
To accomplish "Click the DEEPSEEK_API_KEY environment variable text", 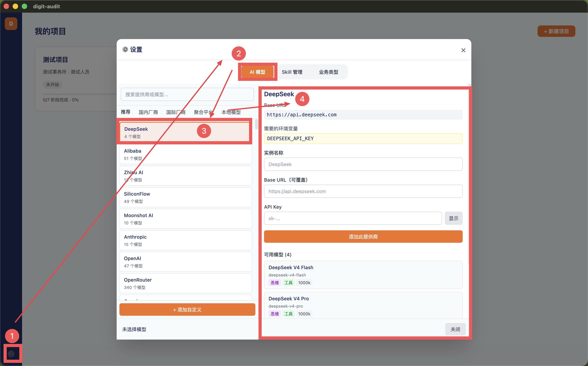I will click(x=290, y=138).
